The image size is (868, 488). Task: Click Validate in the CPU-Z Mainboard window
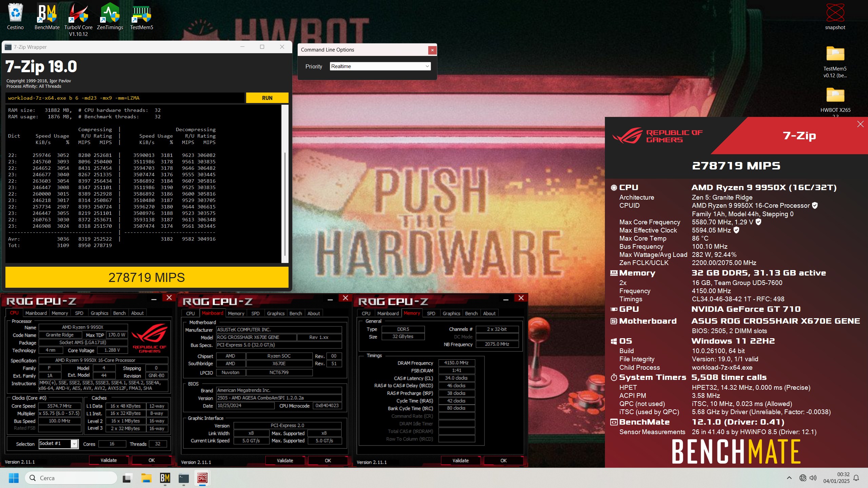(285, 461)
